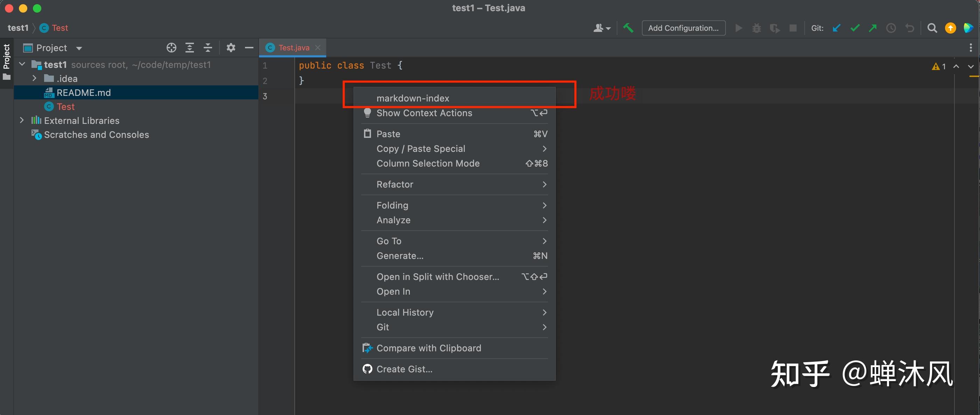Image resolution: width=980 pixels, height=415 pixels.
Task: Click Add Configuration button
Action: 683,28
